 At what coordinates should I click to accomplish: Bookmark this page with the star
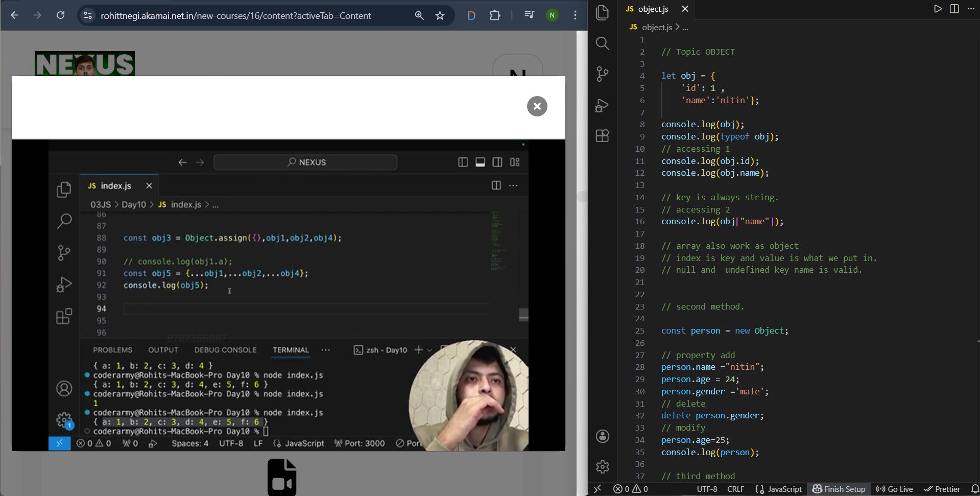tap(440, 15)
